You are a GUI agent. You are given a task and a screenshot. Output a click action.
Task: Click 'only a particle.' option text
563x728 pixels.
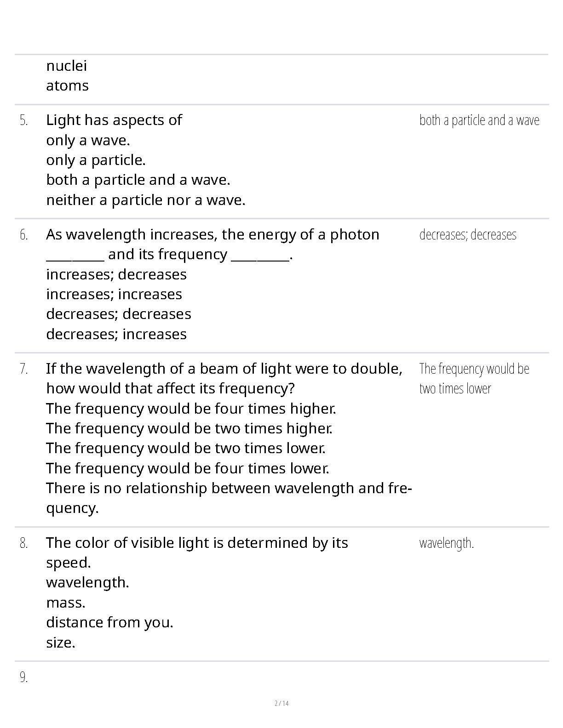(x=96, y=160)
